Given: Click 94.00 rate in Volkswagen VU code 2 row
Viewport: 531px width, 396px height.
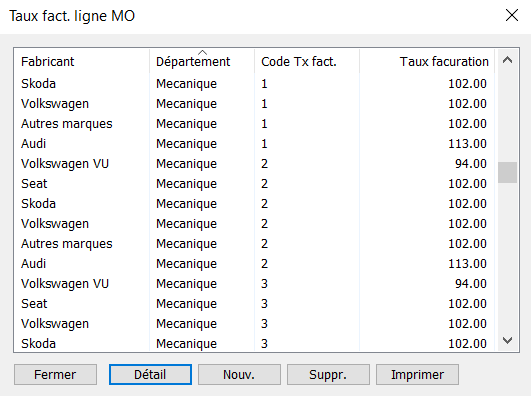Looking at the screenshot, I should (471, 164).
